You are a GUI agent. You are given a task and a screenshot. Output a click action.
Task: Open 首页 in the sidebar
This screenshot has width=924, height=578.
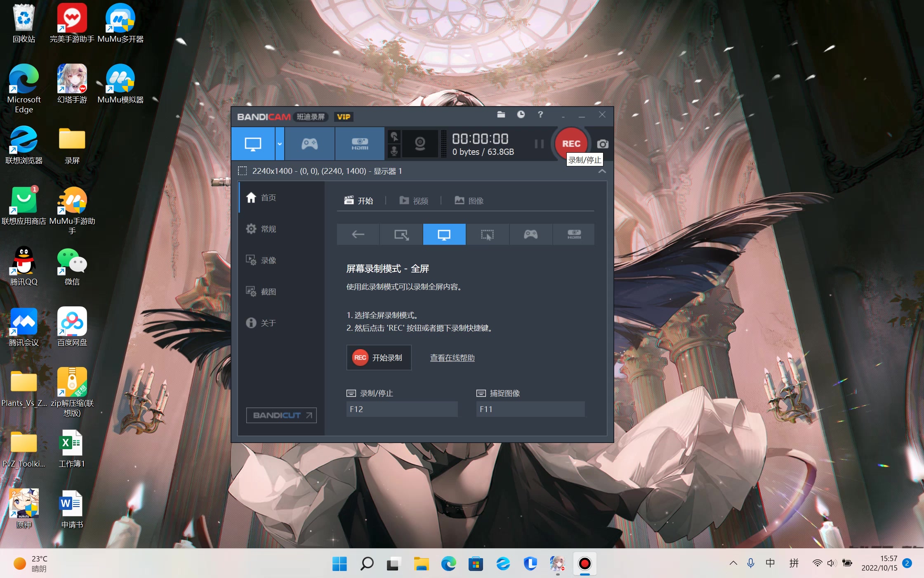click(281, 197)
